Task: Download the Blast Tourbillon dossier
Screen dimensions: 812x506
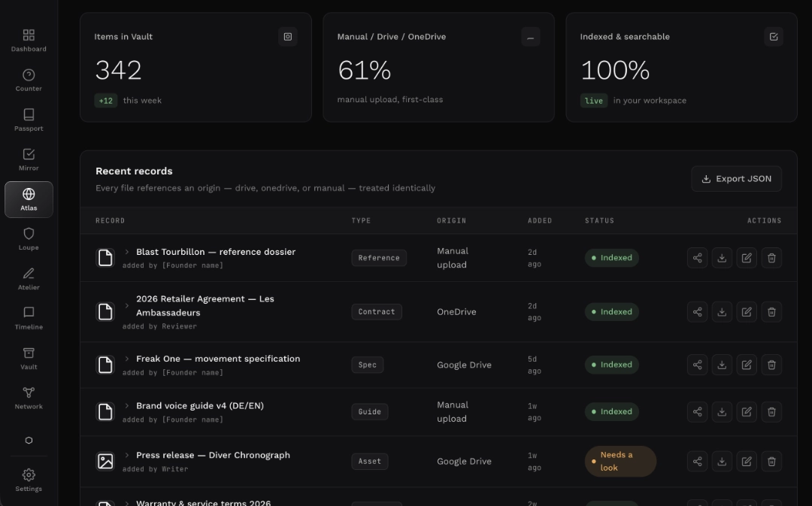Action: coord(722,258)
